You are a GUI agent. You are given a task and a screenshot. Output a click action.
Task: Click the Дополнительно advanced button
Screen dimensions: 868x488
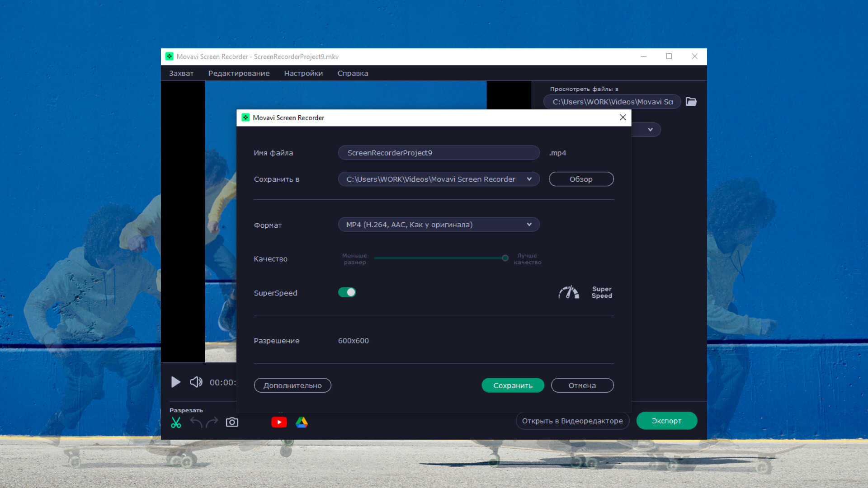click(x=292, y=385)
